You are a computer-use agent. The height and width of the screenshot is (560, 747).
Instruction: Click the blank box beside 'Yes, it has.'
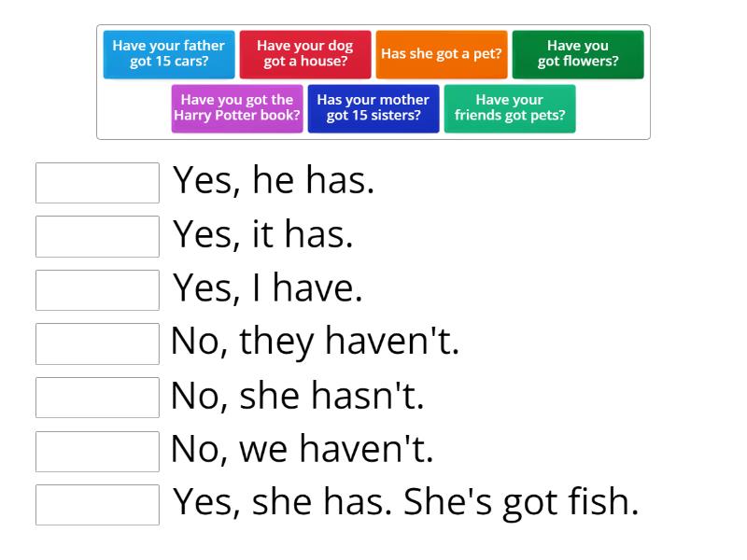click(x=97, y=236)
